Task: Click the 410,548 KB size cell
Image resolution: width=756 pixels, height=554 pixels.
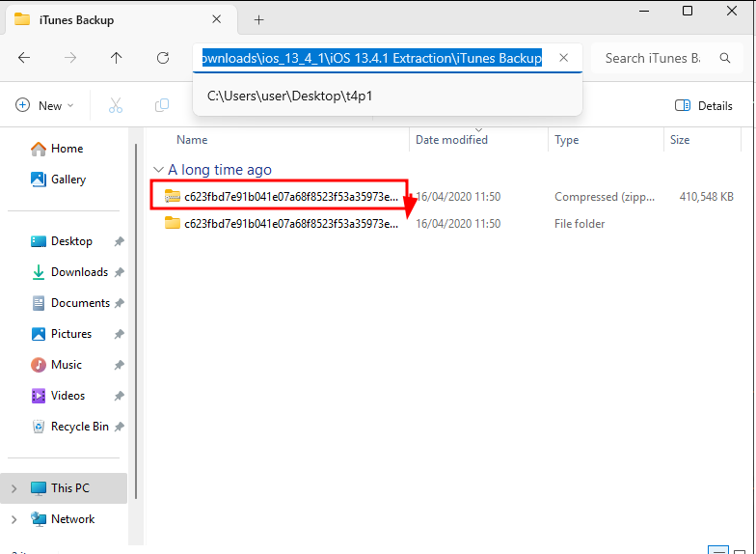Action: pos(706,197)
